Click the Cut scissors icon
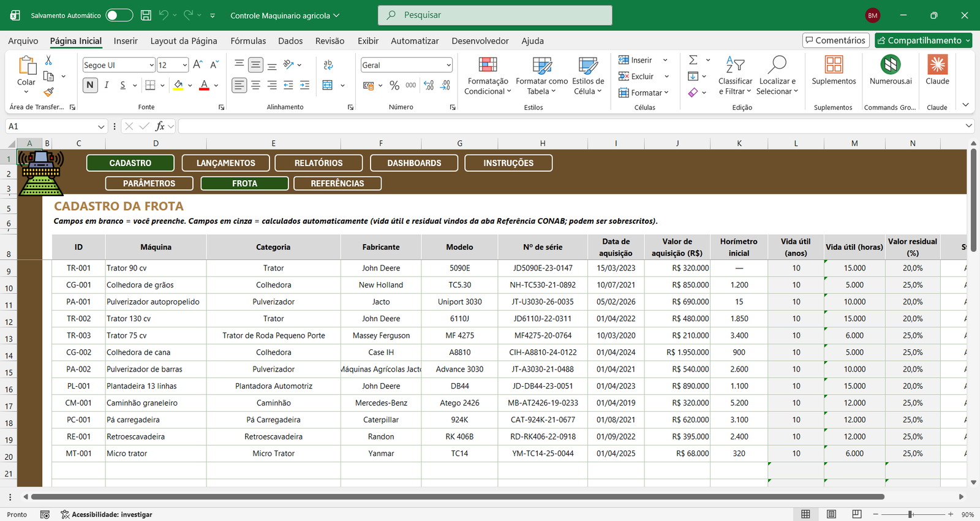980x521 pixels. [48, 60]
